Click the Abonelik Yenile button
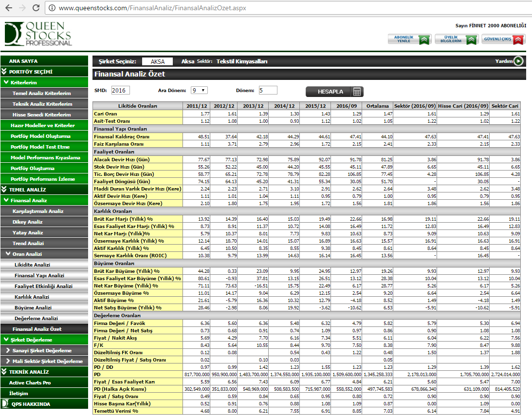 coord(409,39)
